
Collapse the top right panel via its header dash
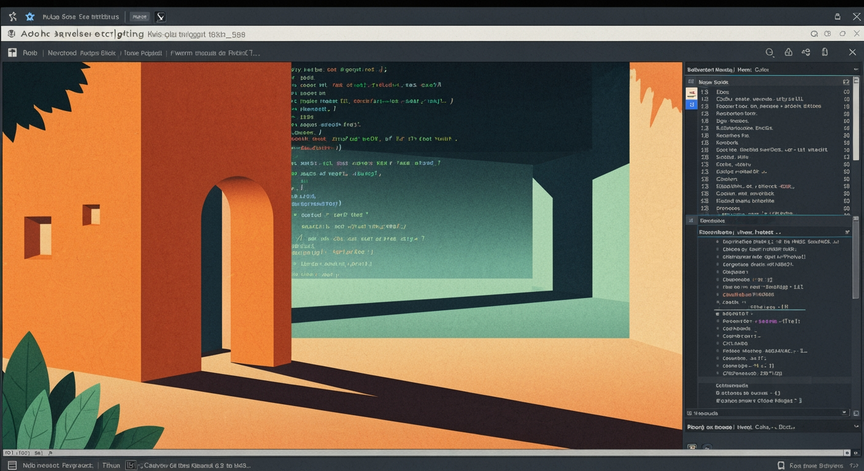click(x=856, y=69)
